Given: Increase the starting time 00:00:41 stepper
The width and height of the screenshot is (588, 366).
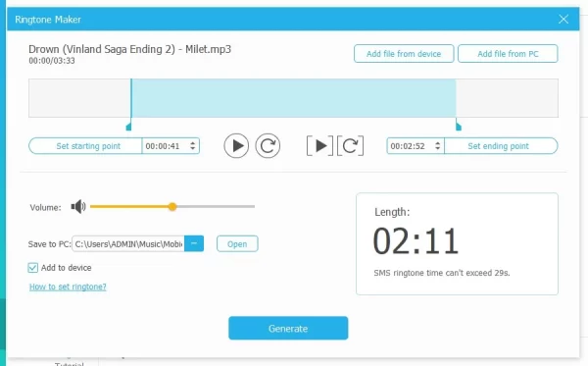Looking at the screenshot, I should [192, 143].
